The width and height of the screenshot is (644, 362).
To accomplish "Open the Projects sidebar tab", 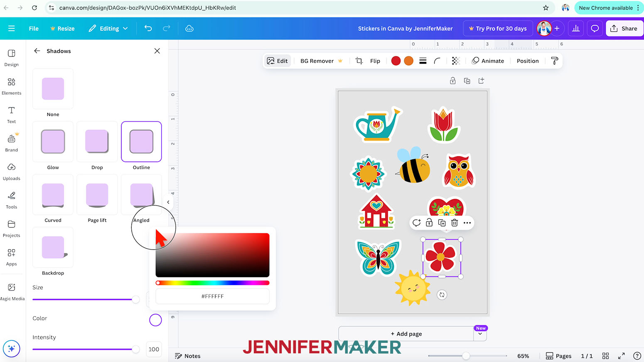I will point(12,229).
